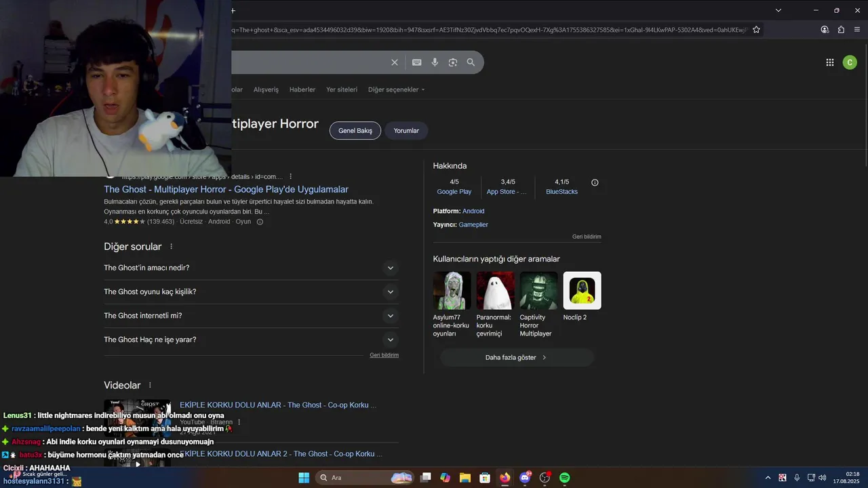Click Geri bildirim under Diğer sorular
Image resolution: width=868 pixels, height=488 pixels.
click(384, 355)
